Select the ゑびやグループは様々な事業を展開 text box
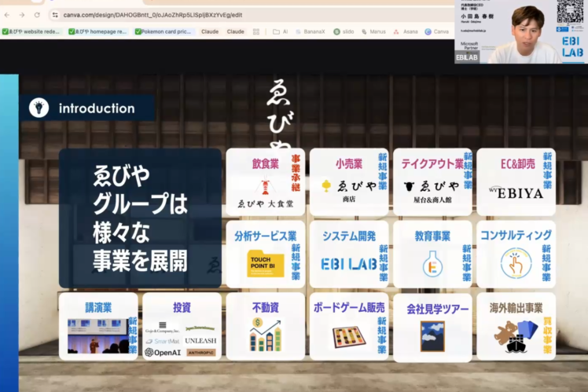The height and width of the screenshot is (392, 588). click(140, 218)
